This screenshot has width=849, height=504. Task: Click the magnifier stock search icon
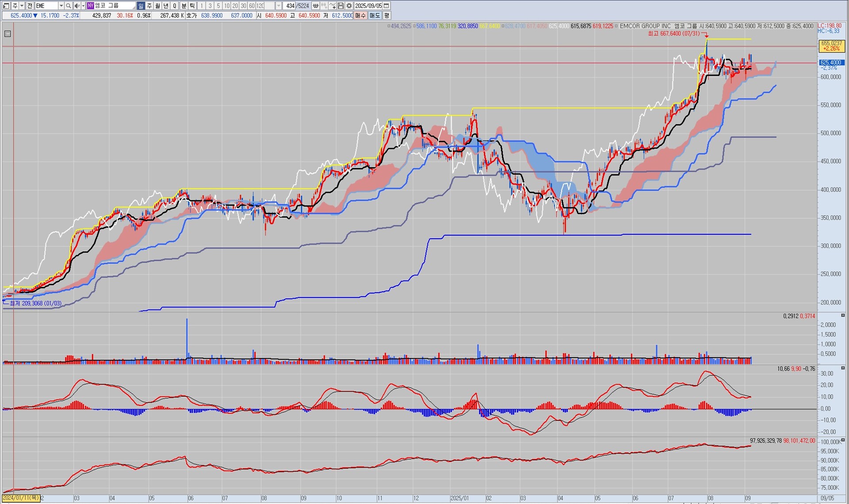[69, 6]
